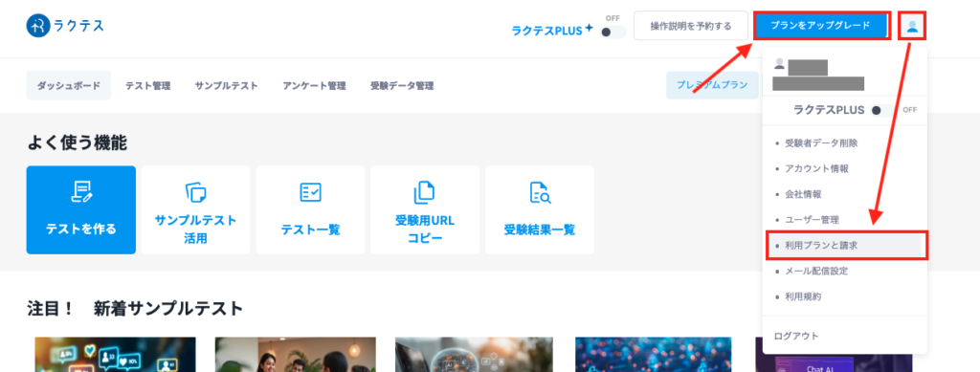The width and height of the screenshot is (980, 372).
Task: Click the 受験用URLコピー pages icon
Action: click(424, 192)
